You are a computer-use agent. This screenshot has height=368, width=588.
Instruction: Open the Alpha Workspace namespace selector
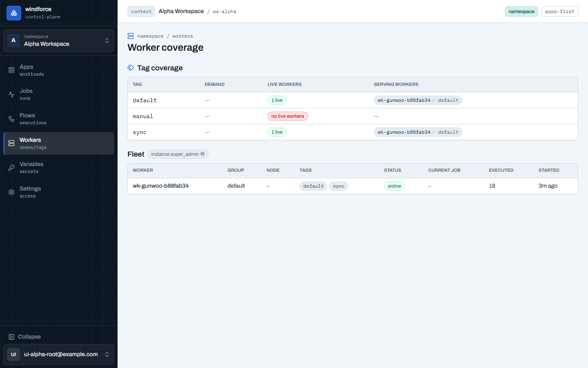[58, 41]
